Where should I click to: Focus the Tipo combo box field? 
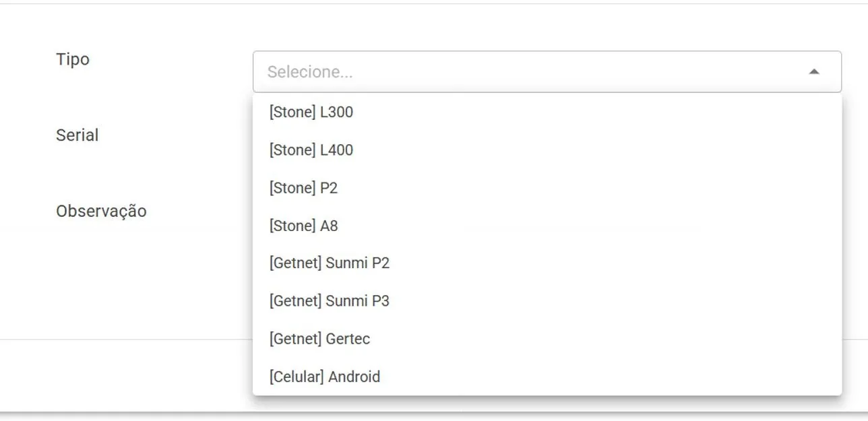[547, 71]
